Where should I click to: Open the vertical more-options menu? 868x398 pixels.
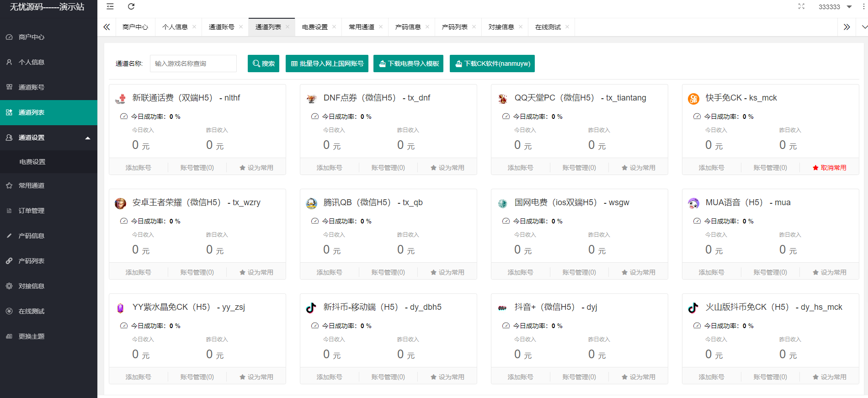tap(864, 6)
